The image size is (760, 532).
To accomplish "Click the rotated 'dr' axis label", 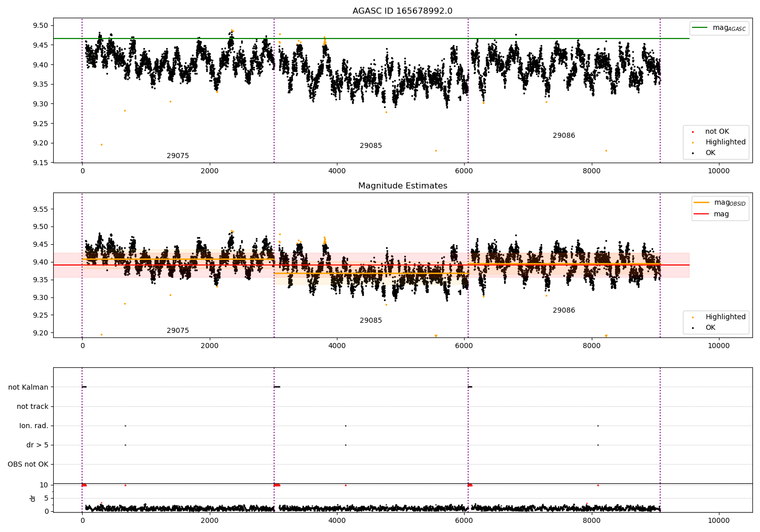I will point(33,498).
